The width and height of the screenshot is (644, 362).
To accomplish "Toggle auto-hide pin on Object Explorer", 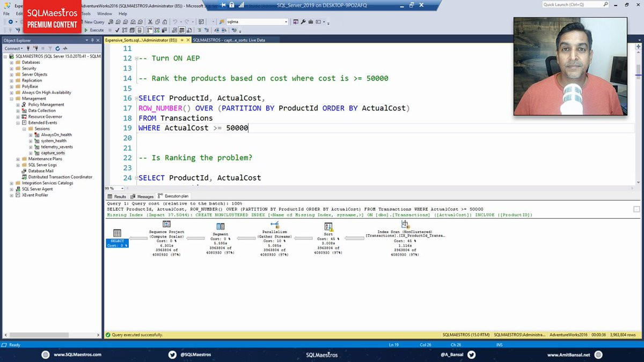I will (92, 40).
